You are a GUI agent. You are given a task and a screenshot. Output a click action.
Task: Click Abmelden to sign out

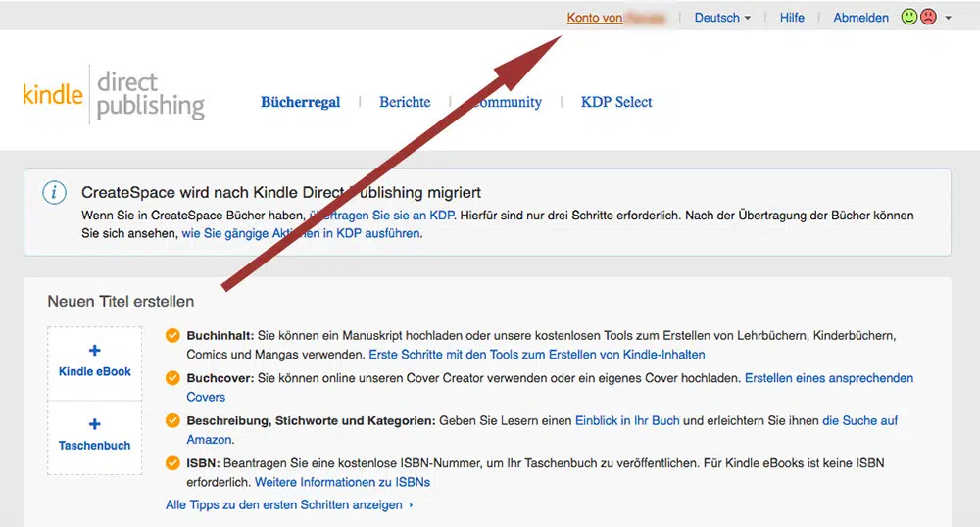pyautogui.click(x=860, y=18)
